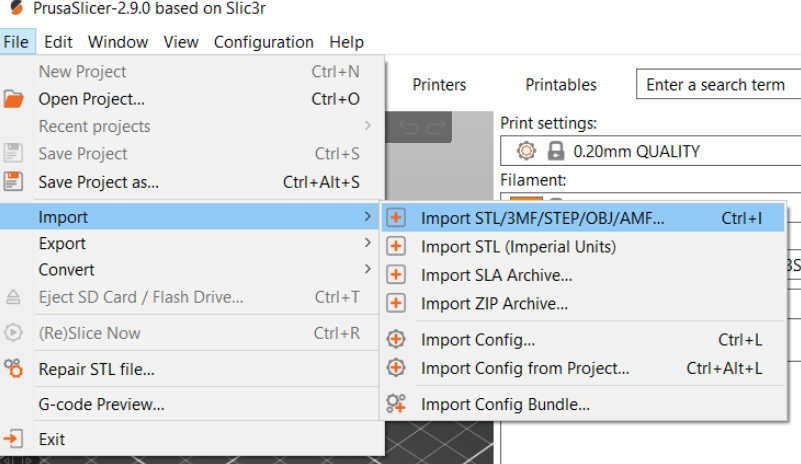Image resolution: width=801 pixels, height=464 pixels.
Task: Select Import STL/3MF/STEP/OBJ/AMF... option
Action: coord(583,218)
